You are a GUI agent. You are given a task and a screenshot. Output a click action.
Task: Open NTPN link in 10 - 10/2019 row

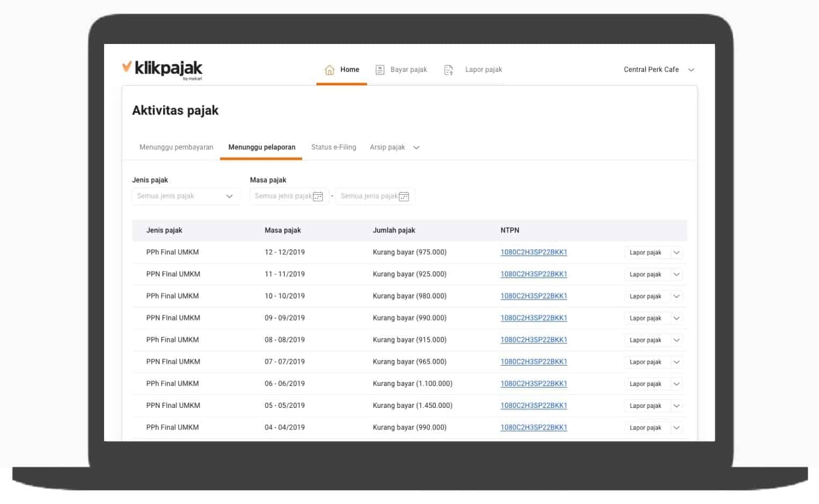click(534, 296)
